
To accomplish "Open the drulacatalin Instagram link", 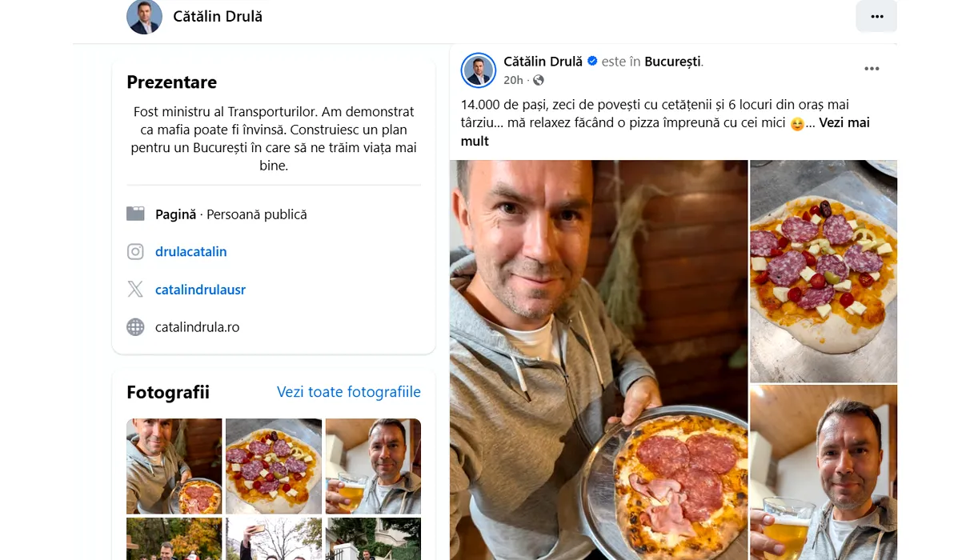I will coord(190,252).
